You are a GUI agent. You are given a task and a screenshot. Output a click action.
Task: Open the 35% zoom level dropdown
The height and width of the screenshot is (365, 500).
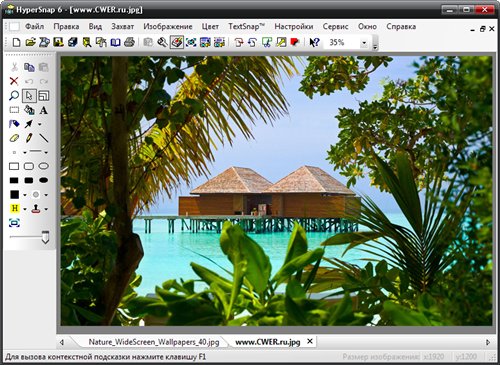[x=364, y=43]
